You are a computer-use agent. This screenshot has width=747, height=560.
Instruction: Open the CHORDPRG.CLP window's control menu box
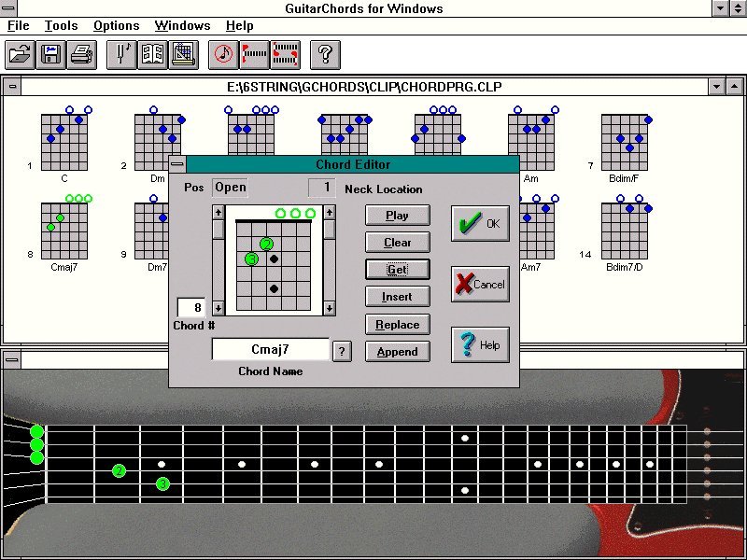click(12, 87)
